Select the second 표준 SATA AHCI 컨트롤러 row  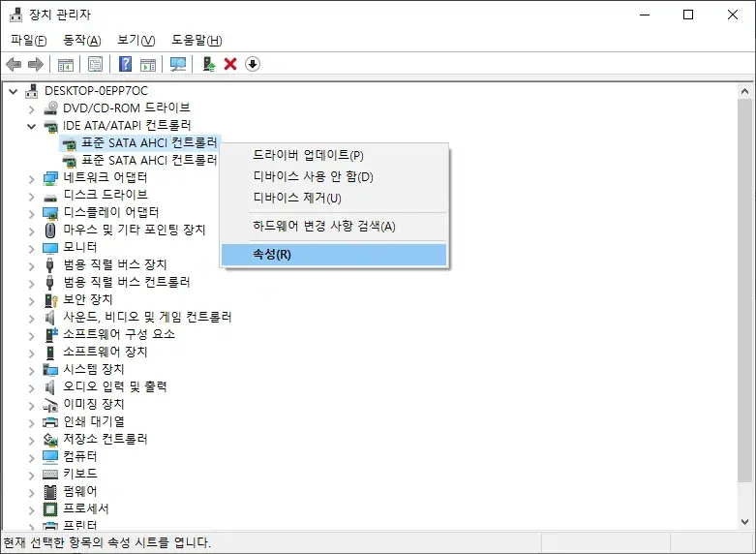pos(149,160)
